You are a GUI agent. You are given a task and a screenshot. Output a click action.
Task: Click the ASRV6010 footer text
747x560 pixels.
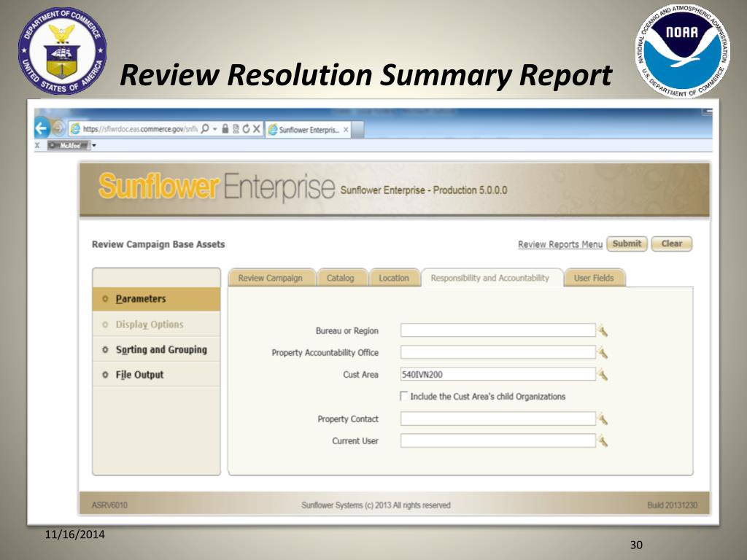pyautogui.click(x=109, y=505)
